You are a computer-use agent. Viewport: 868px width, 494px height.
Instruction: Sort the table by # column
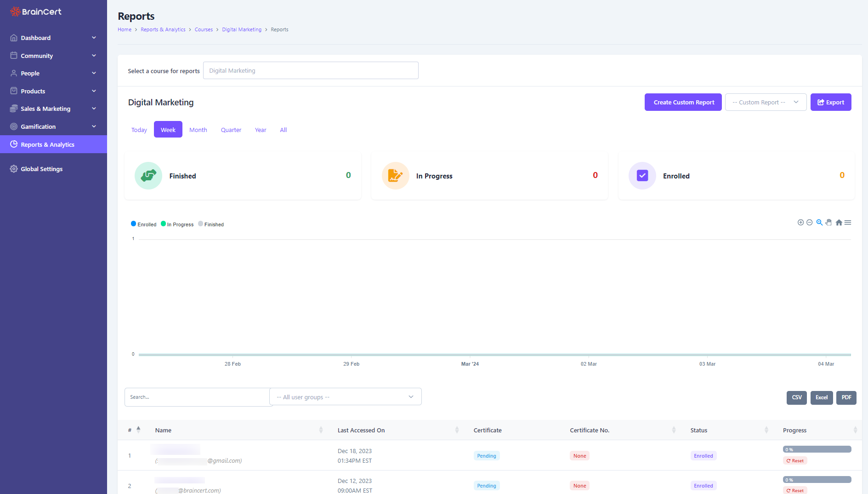coord(138,430)
